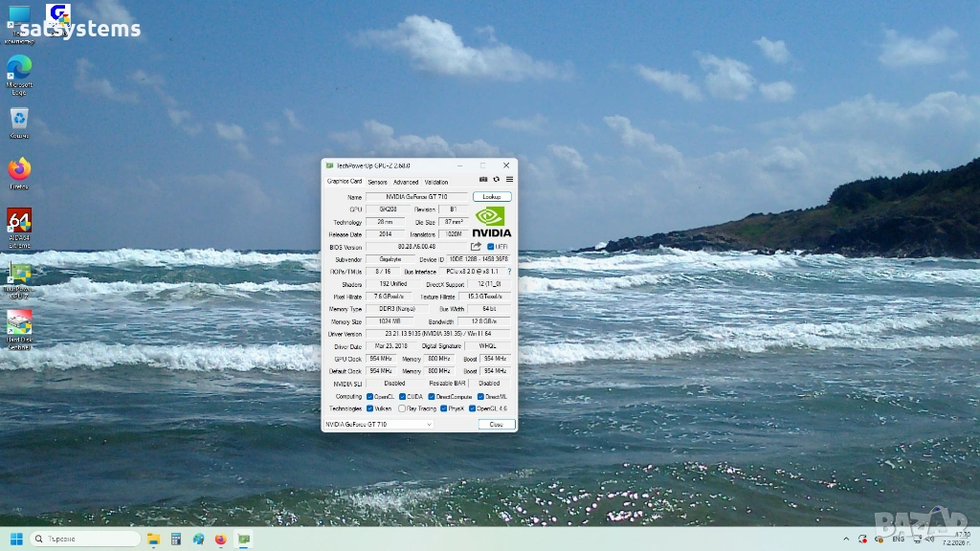
Task: Toggle the UEFI checkbox
Action: tap(491, 247)
